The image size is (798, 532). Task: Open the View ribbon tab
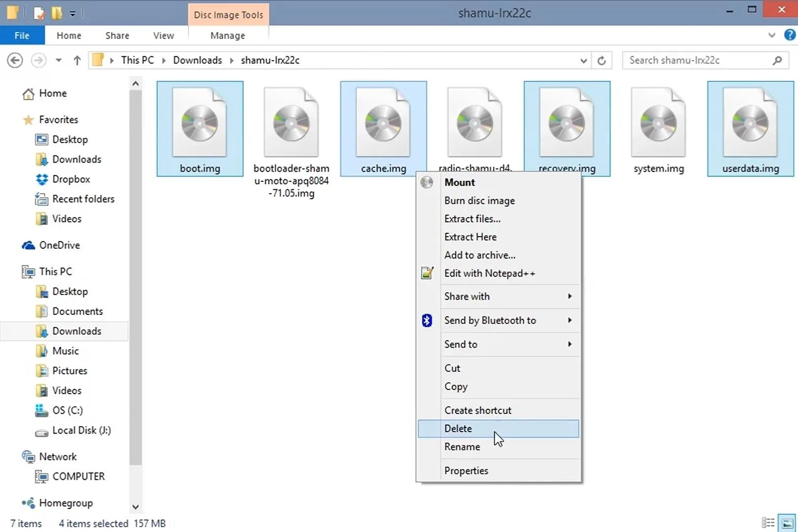tap(163, 35)
